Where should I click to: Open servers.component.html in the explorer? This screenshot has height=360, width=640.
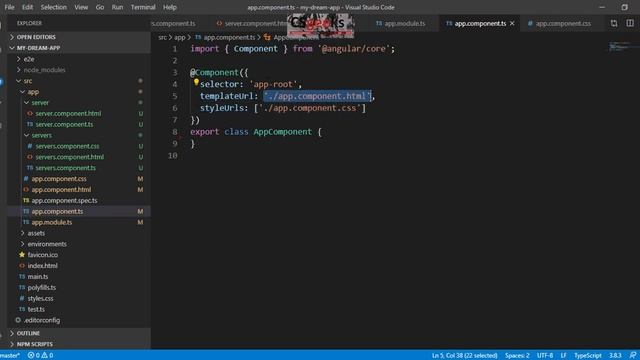tap(79, 157)
